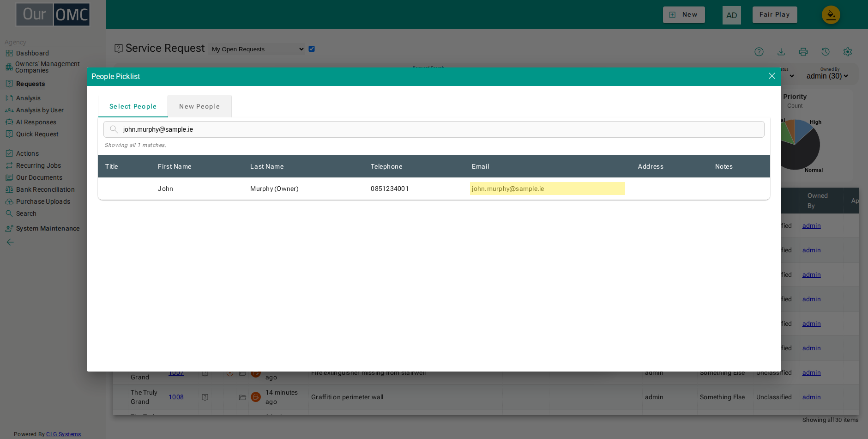This screenshot has width=868, height=439.
Task: Click admin link in the Graffiti row
Action: click(811, 397)
